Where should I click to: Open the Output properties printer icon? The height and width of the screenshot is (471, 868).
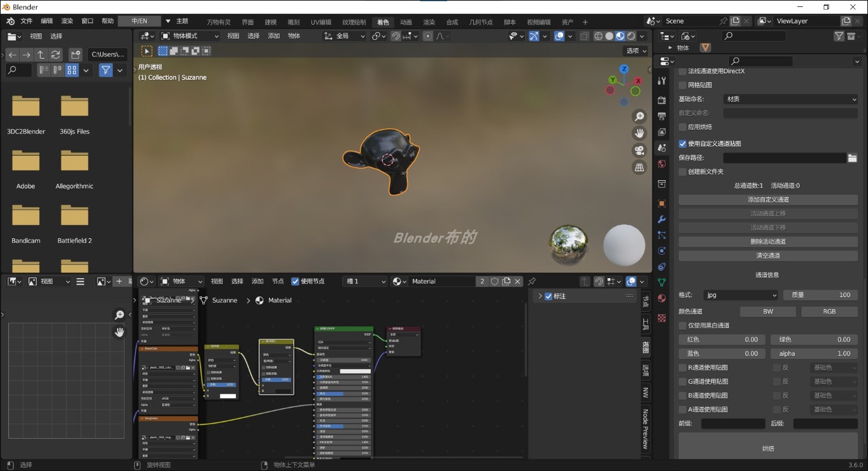pos(662,116)
